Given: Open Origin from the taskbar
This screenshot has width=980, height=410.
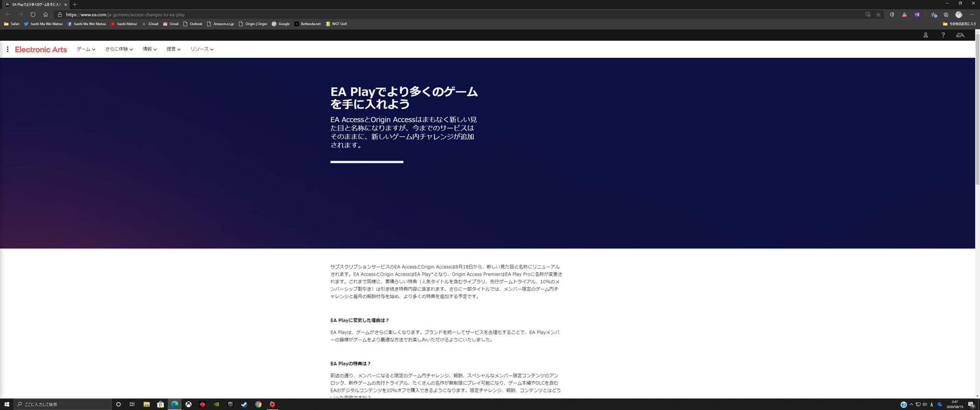Looking at the screenshot, I should [272, 404].
